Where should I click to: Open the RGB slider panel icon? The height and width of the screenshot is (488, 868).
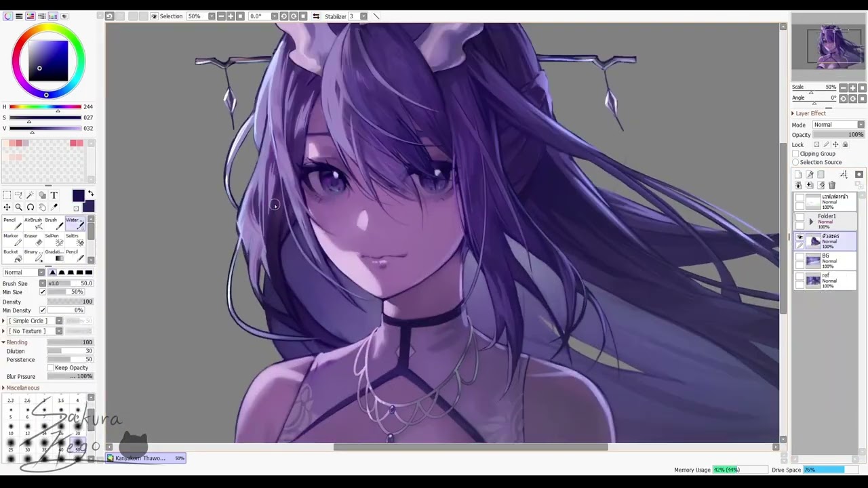[19, 16]
